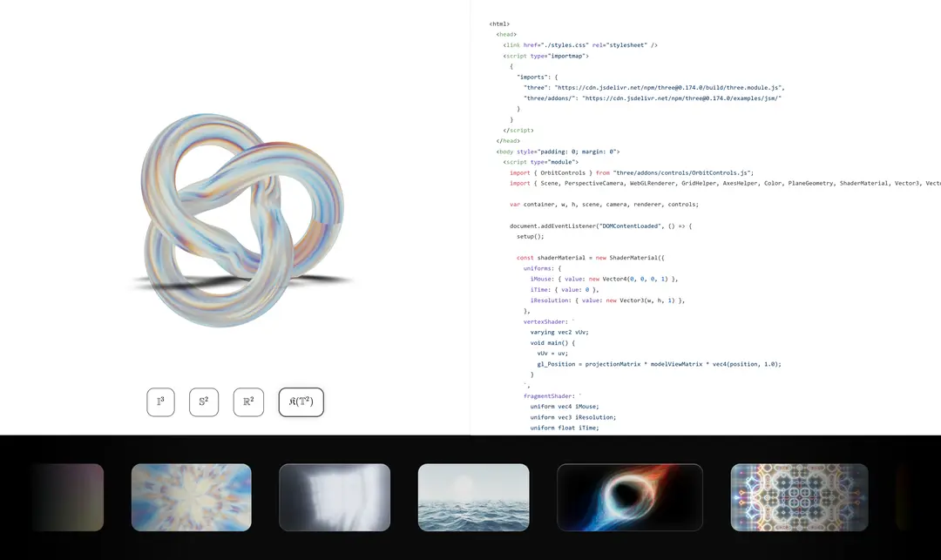The width and height of the screenshot is (941, 560).
Task: Click the vUv = uv; code line
Action: click(x=552, y=353)
